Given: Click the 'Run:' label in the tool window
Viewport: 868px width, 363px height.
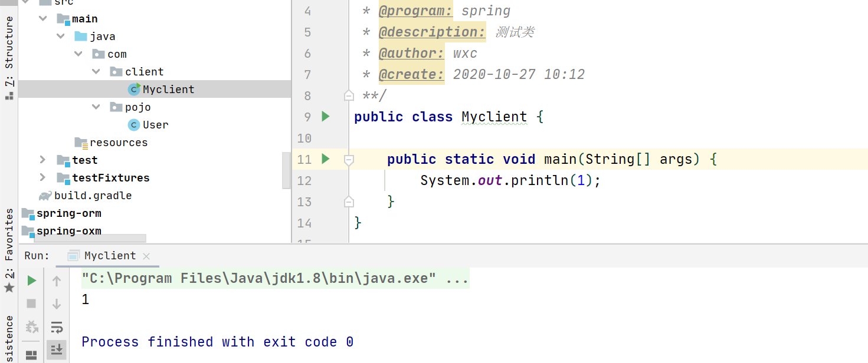Looking at the screenshot, I should pos(37,256).
